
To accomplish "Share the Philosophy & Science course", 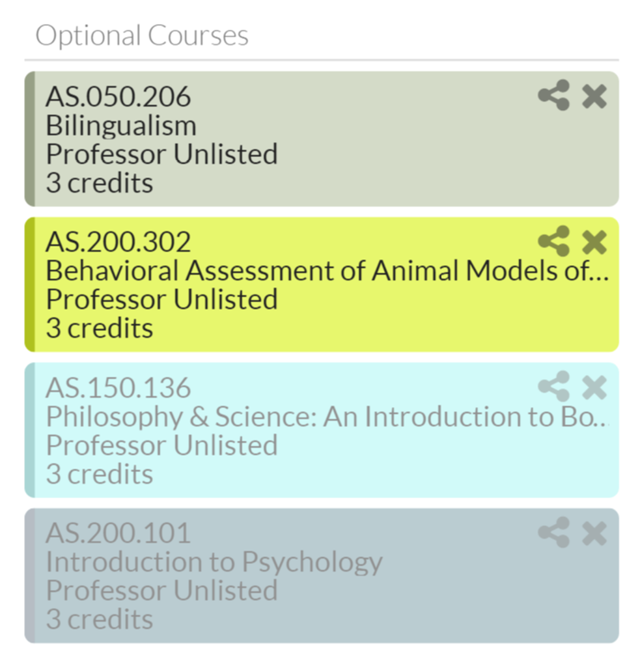I will 553,387.
